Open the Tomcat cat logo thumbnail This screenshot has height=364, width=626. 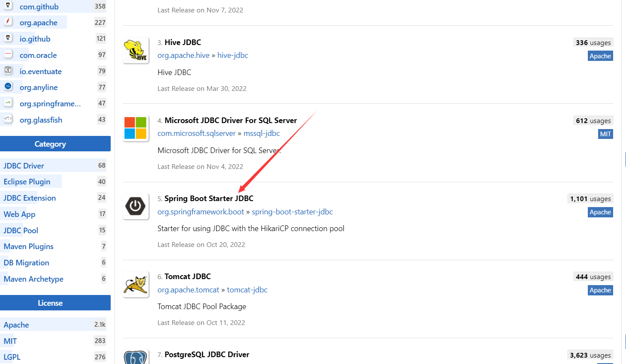136,284
